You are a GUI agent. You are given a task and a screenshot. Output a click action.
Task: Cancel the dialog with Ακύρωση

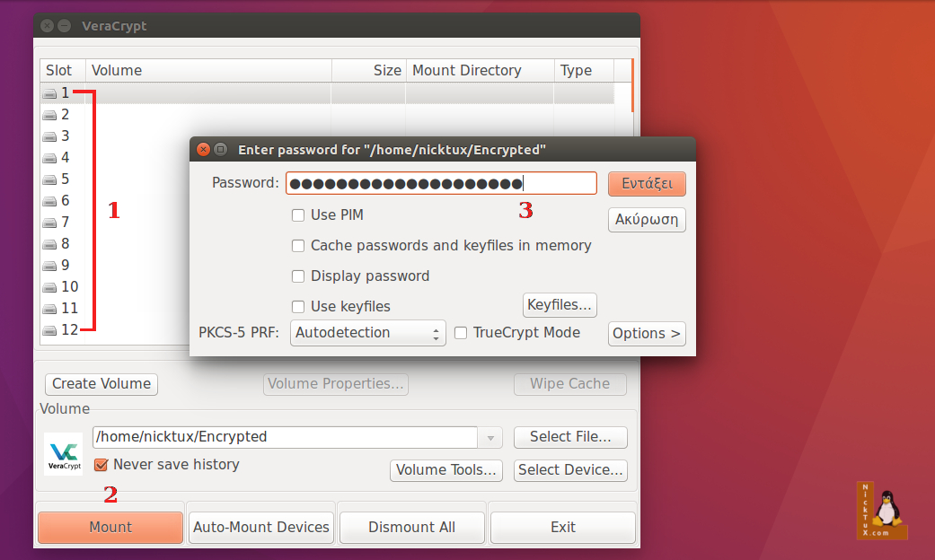point(646,219)
